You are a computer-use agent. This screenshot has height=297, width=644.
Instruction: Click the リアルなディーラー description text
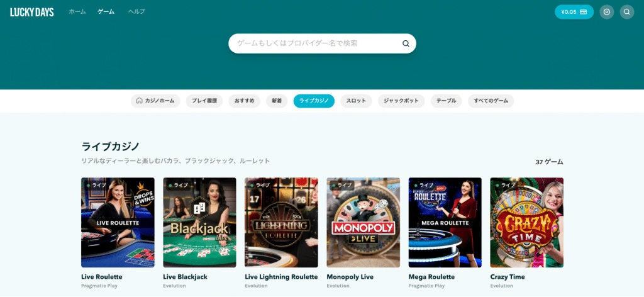[x=176, y=161]
